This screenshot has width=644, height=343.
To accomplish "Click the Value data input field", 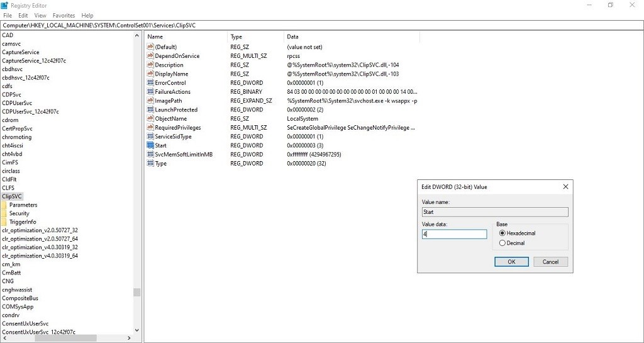I will pyautogui.click(x=454, y=234).
